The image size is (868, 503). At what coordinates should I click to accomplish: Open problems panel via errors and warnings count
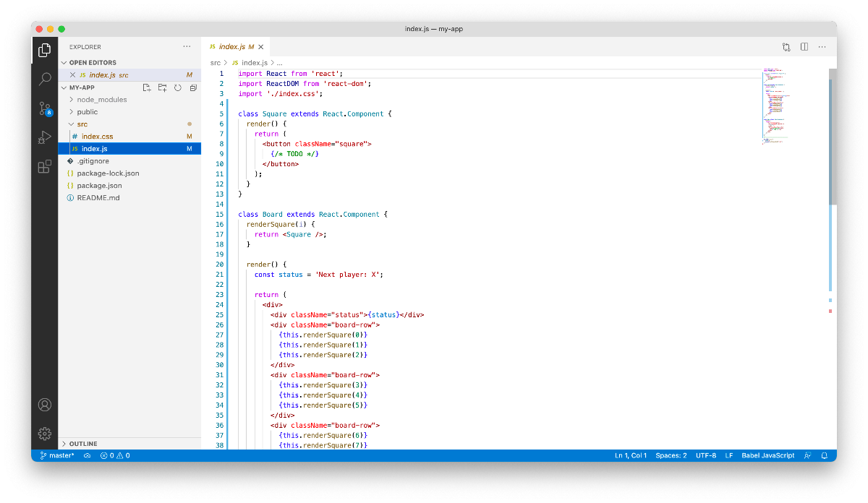(115, 456)
